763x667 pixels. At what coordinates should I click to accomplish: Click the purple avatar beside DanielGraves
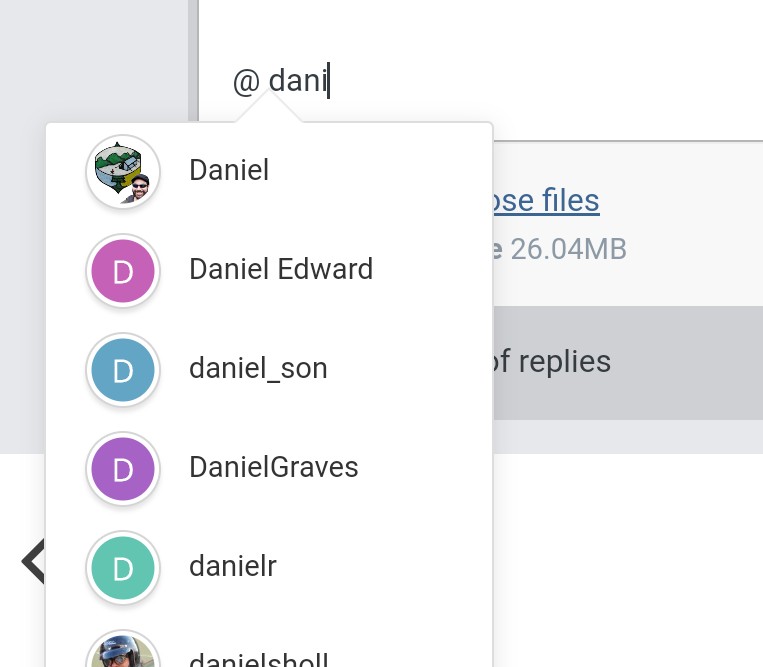tap(123, 468)
